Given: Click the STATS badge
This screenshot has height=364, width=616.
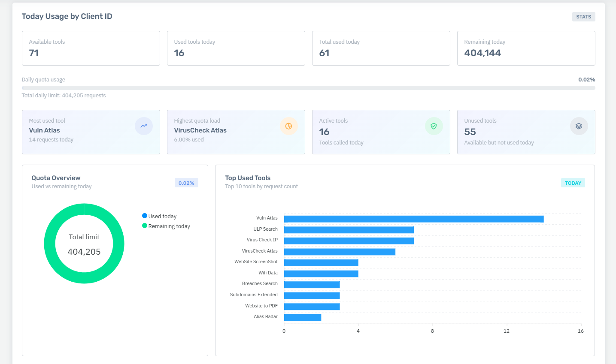Looking at the screenshot, I should pyautogui.click(x=584, y=17).
